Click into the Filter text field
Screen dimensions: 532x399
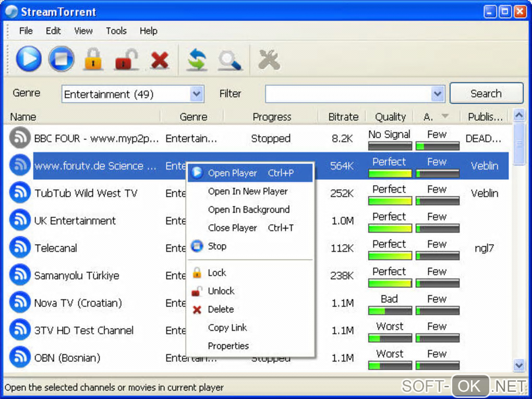point(348,94)
